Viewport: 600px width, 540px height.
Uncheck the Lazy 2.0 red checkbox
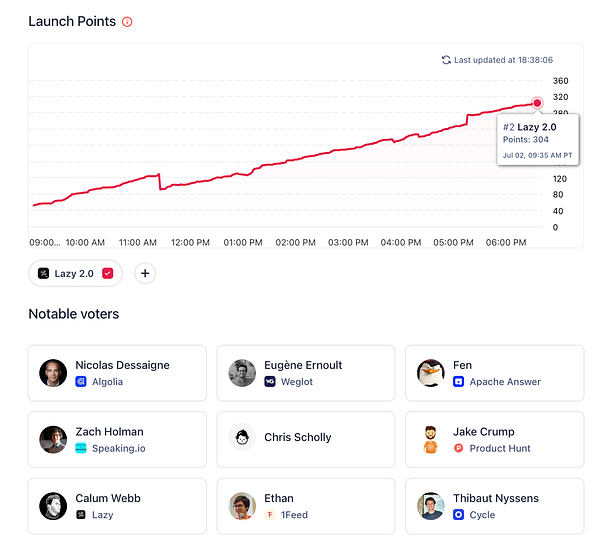108,273
